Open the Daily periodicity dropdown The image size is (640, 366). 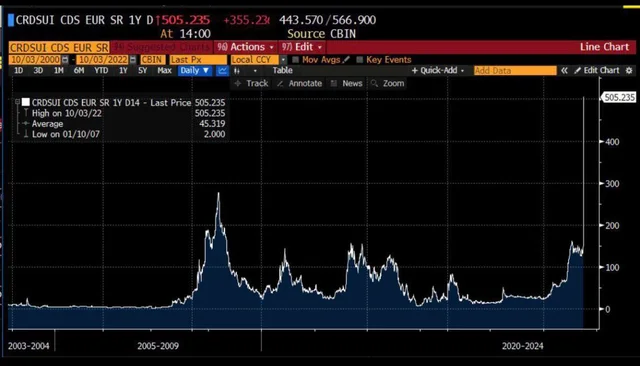click(195, 70)
